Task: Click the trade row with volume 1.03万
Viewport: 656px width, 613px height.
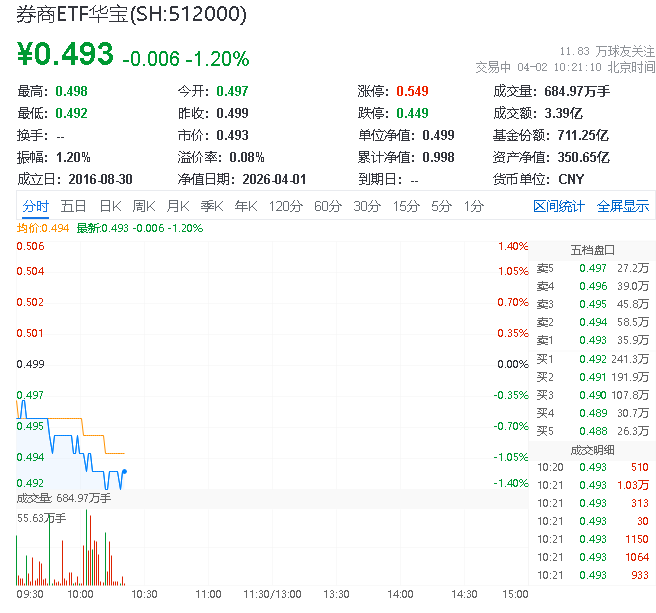Action: pos(592,485)
